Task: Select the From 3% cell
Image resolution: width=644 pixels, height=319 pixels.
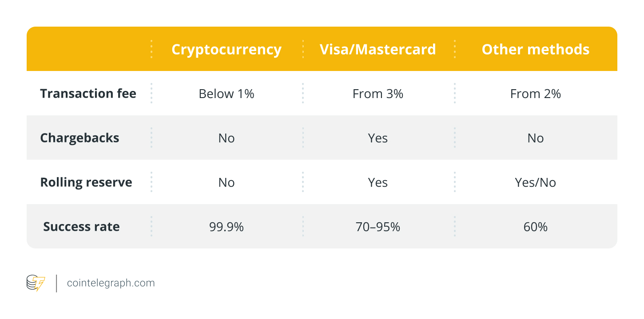Action: [378, 94]
